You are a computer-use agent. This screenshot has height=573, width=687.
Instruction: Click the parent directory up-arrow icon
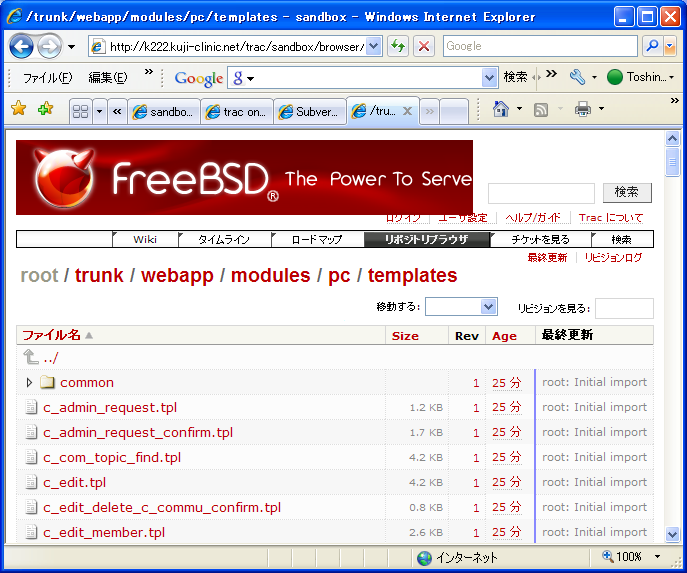pyautogui.click(x=31, y=357)
